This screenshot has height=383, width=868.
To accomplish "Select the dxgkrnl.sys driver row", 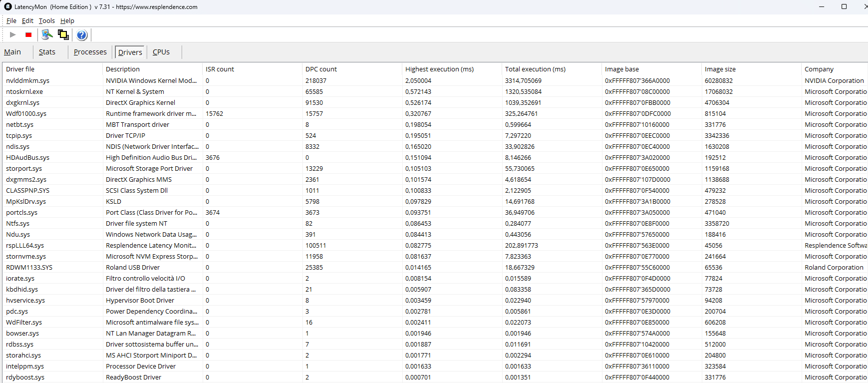I will (435, 102).
